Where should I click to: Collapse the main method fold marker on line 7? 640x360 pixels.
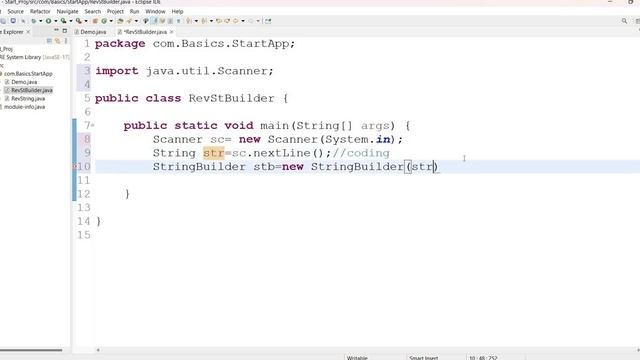[x=93, y=125]
